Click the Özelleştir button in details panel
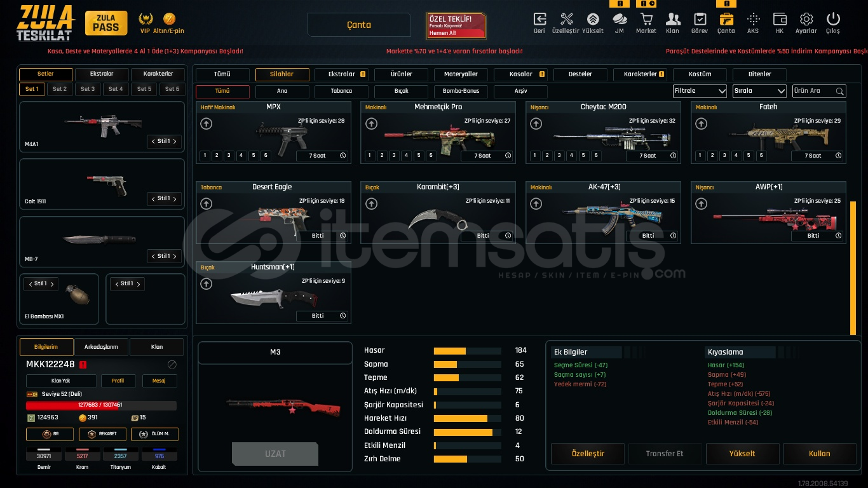Image resolution: width=868 pixels, height=488 pixels. click(x=588, y=454)
